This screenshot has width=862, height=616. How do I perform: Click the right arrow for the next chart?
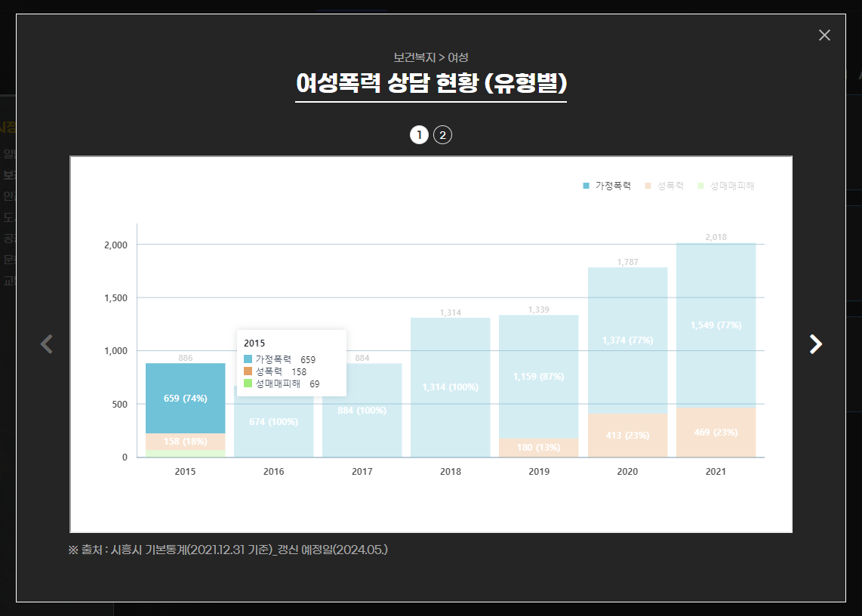[816, 344]
